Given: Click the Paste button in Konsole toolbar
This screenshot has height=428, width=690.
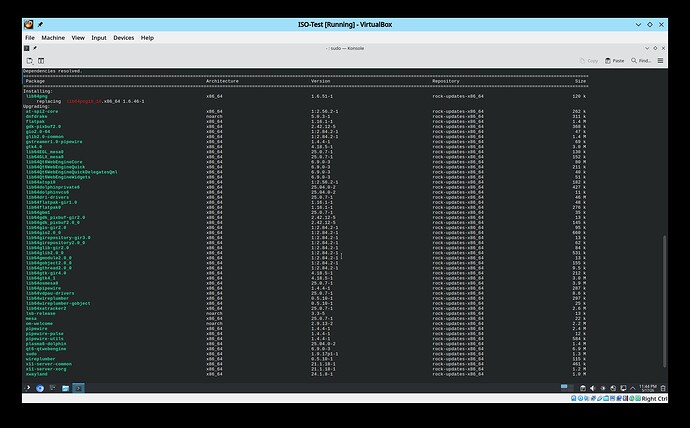Looking at the screenshot, I should click(614, 61).
